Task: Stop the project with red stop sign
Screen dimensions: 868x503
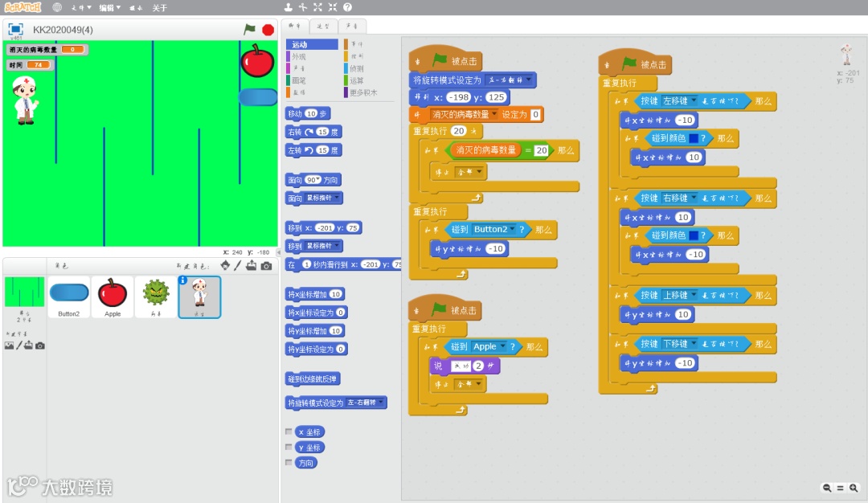Action: (268, 30)
